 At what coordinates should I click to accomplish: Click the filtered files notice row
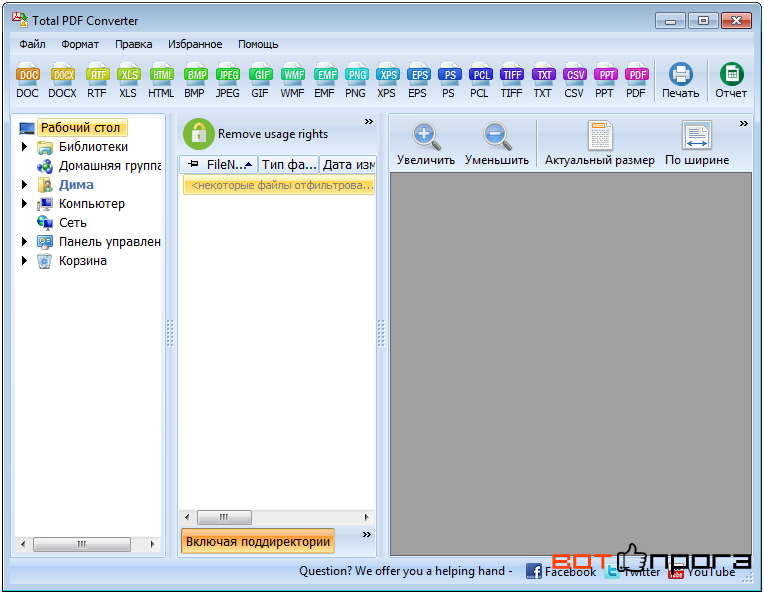point(279,185)
